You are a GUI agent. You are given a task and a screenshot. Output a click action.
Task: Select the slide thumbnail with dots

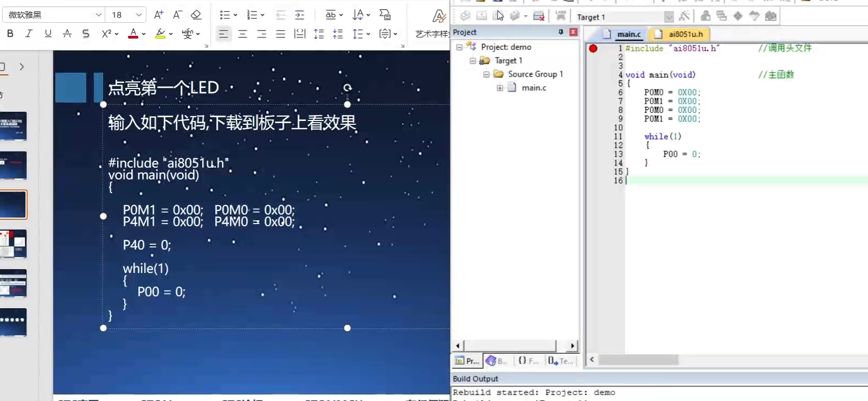pos(13,322)
